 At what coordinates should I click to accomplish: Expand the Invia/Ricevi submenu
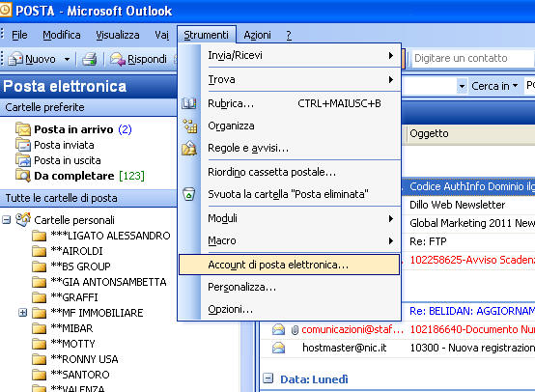click(x=290, y=55)
